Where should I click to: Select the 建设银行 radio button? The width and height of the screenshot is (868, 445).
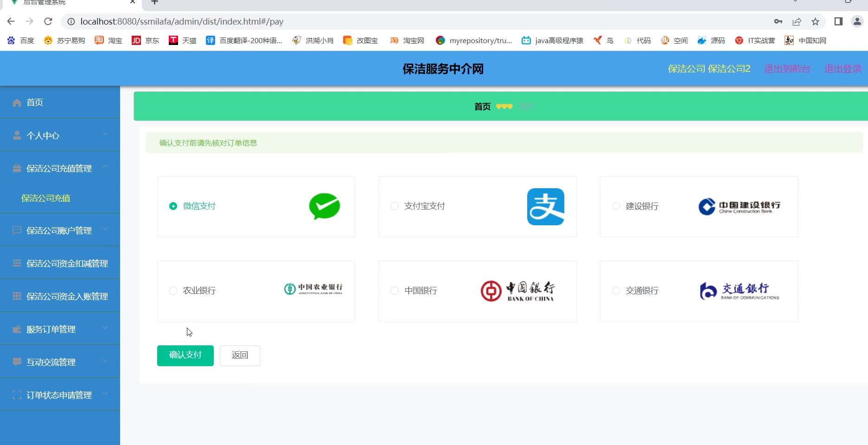coord(616,206)
